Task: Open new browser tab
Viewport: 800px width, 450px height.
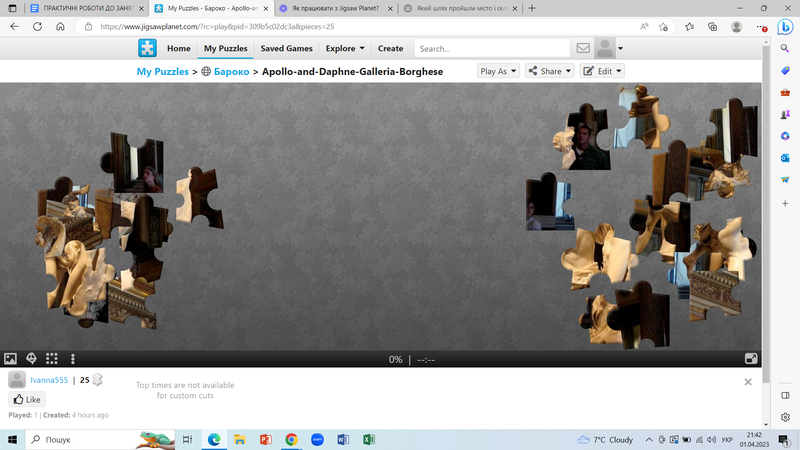Action: click(532, 8)
